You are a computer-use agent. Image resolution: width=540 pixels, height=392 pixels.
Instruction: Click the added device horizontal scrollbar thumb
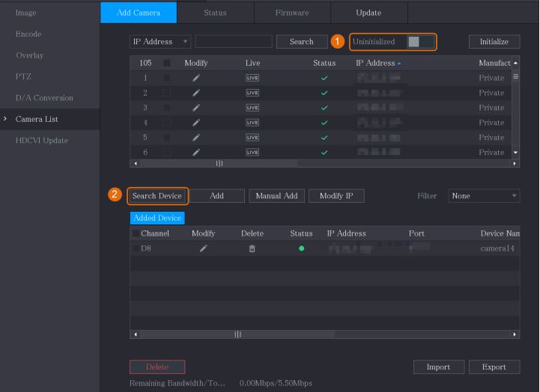pyautogui.click(x=237, y=334)
